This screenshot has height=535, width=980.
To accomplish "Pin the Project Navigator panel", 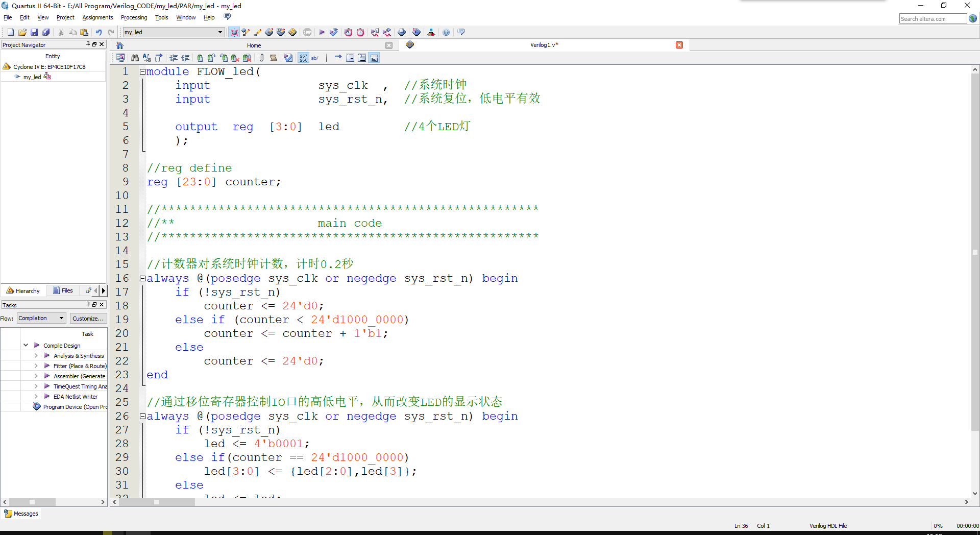I will 88,44.
